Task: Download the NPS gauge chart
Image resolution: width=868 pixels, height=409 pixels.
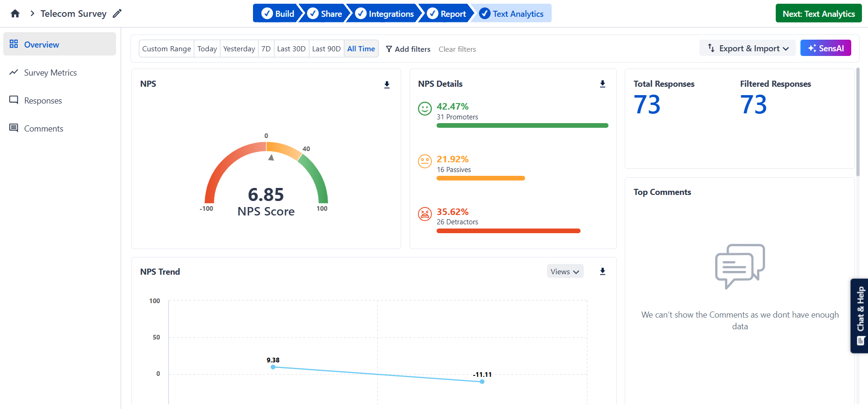Action: point(387,84)
